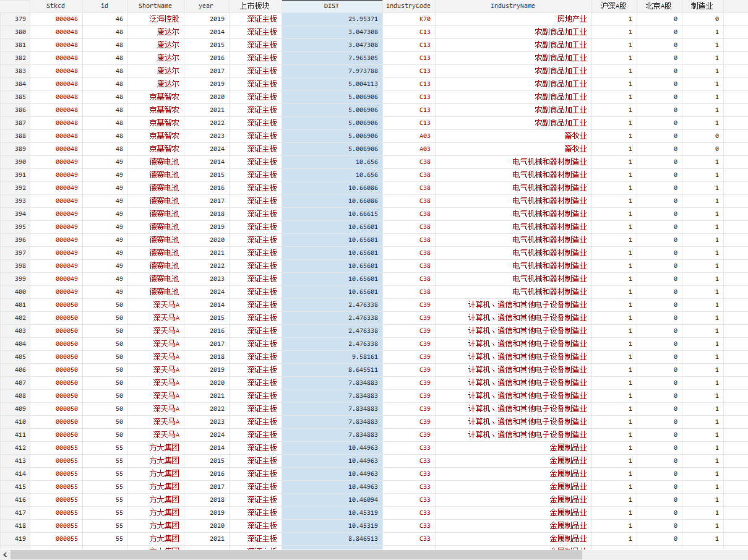Screen dimensions: 748x560
Task: Click the 泛海控股 ShortName cell
Action: (x=164, y=19)
